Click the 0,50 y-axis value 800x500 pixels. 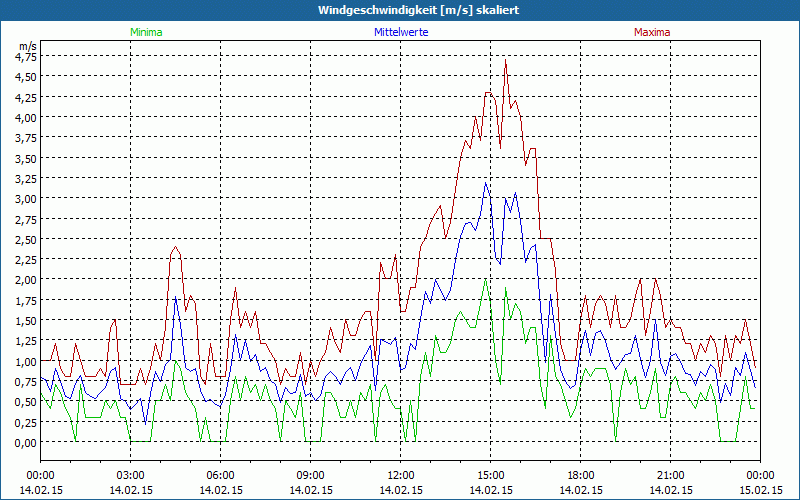pos(26,402)
